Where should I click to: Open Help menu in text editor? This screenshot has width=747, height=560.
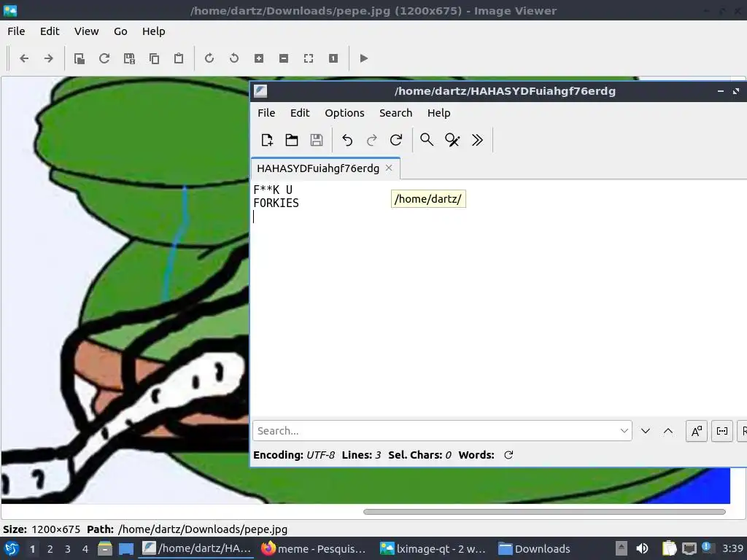[438, 113]
